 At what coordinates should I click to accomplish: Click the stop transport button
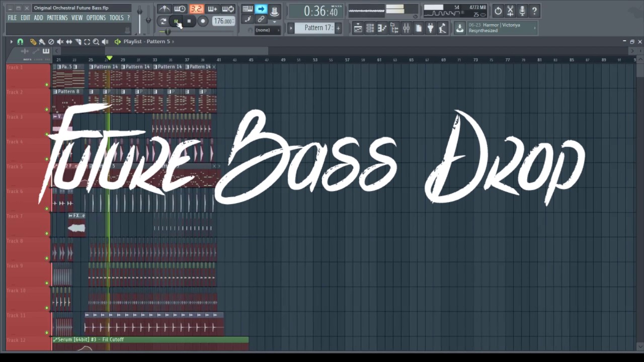pos(189,21)
